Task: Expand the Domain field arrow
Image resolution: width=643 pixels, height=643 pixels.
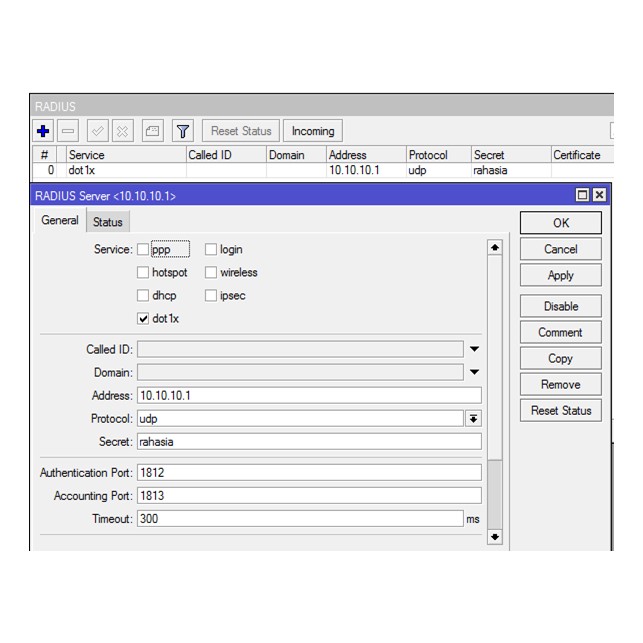Action: pyautogui.click(x=474, y=373)
